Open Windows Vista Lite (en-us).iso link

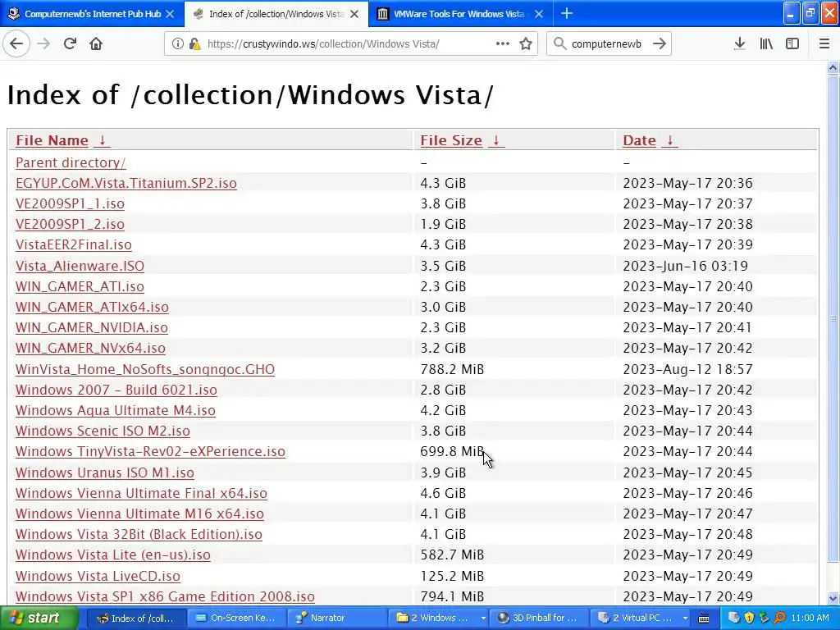tap(113, 555)
